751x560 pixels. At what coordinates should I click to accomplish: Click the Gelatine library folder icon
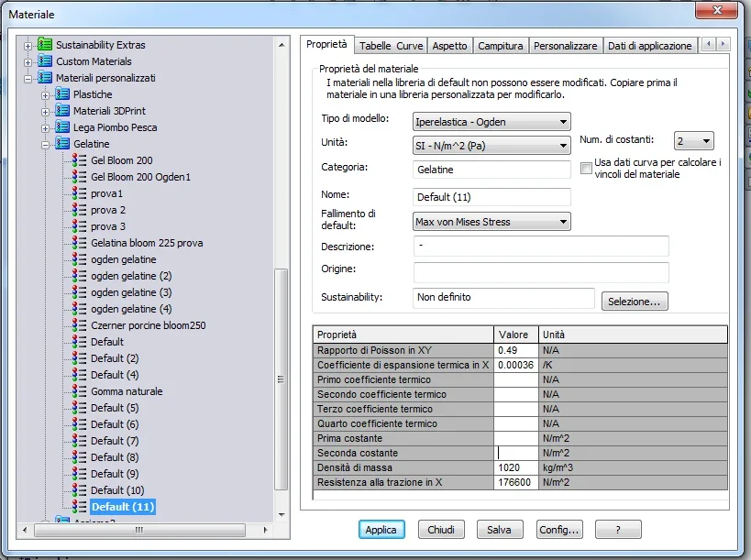point(62,144)
